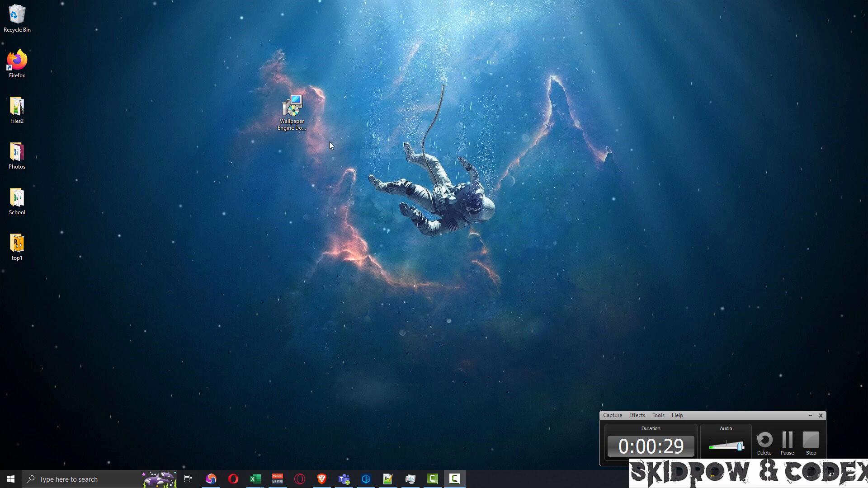Click the audio volume slider handle
Viewport: 868px width, 488px height.
pos(740,446)
